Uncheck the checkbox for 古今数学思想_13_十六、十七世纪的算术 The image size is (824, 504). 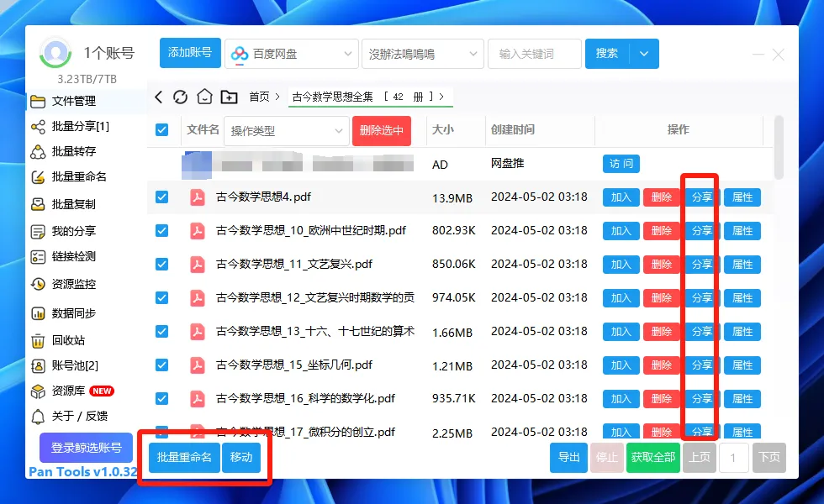pos(161,332)
